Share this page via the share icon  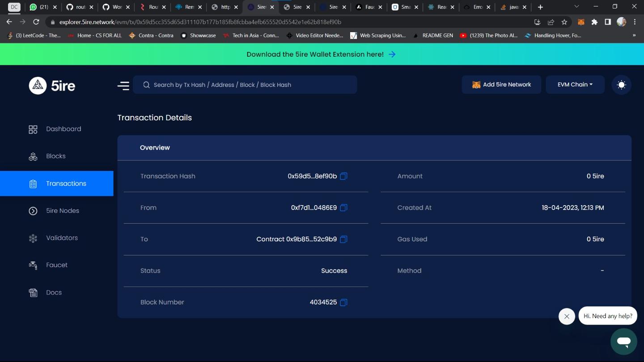point(551,22)
